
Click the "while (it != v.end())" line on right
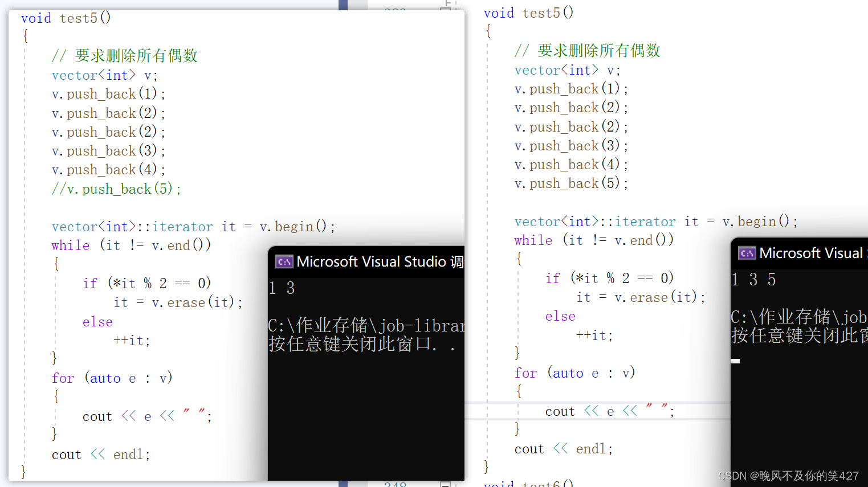click(593, 240)
